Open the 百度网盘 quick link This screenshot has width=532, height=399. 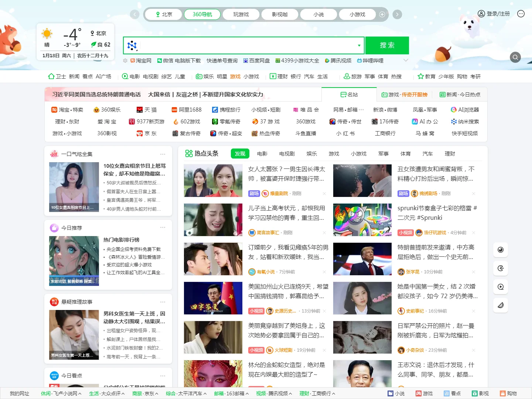[257, 61]
